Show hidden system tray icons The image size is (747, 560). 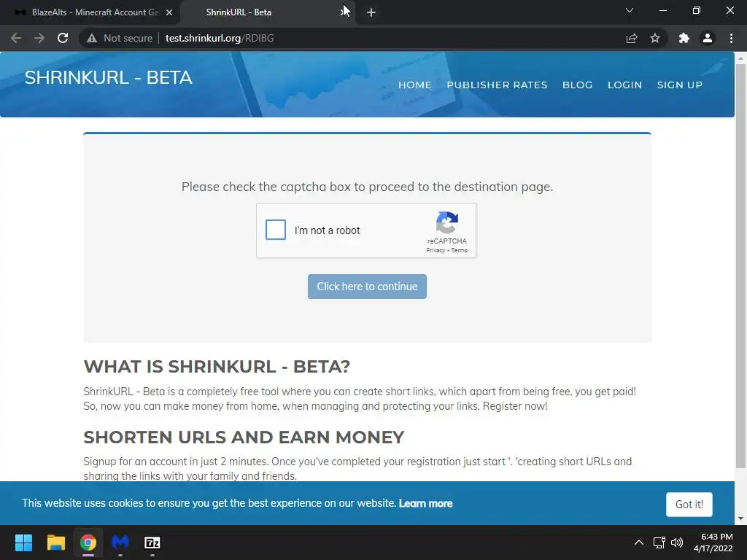pyautogui.click(x=639, y=542)
